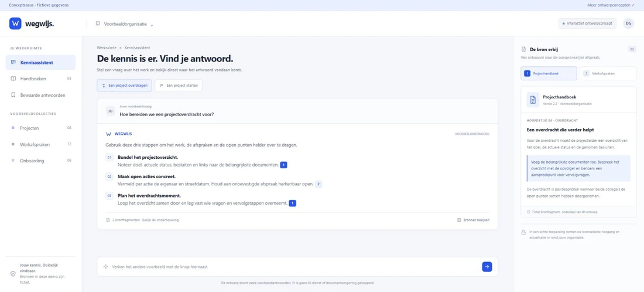Click the VOORBEELDANTWOORD label
The width and height of the screenshot is (644, 292).
click(472, 134)
